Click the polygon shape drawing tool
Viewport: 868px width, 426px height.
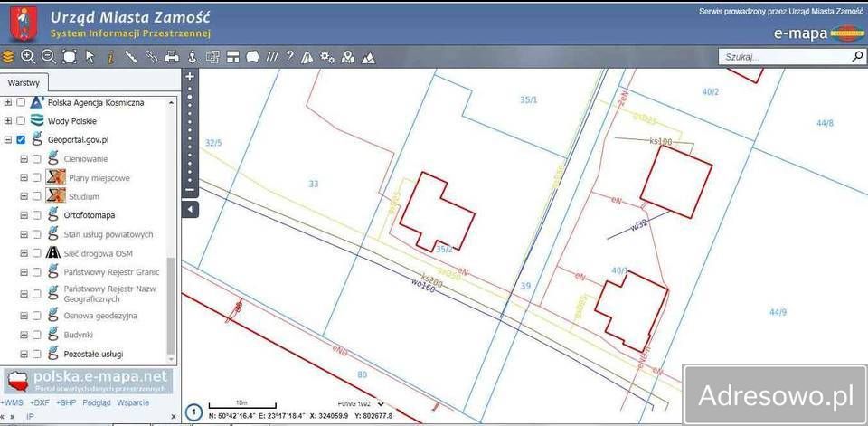point(252,56)
